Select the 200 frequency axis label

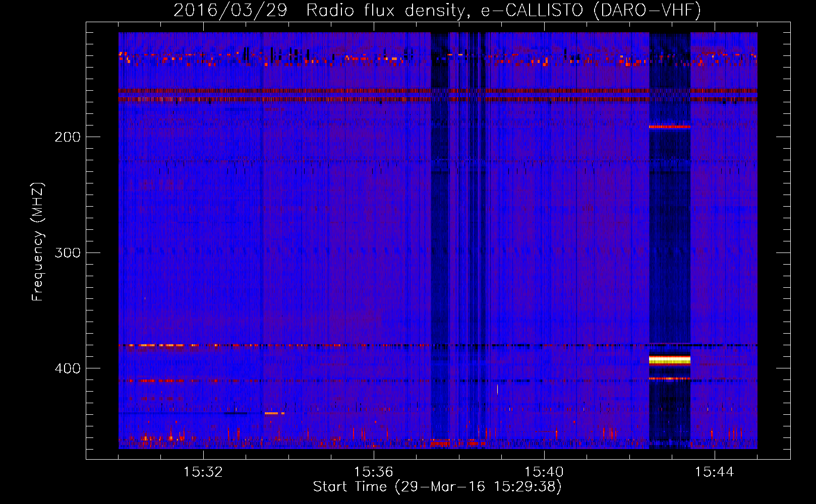(x=68, y=137)
